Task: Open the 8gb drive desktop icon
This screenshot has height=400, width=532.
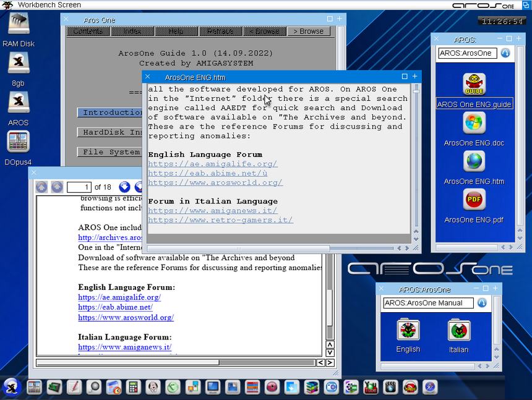Action: (x=19, y=64)
